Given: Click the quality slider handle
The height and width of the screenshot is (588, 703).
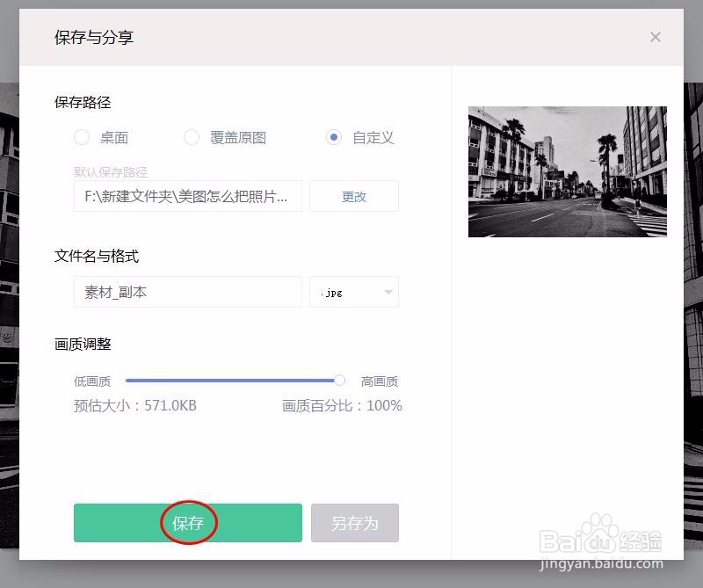Looking at the screenshot, I should (x=339, y=380).
